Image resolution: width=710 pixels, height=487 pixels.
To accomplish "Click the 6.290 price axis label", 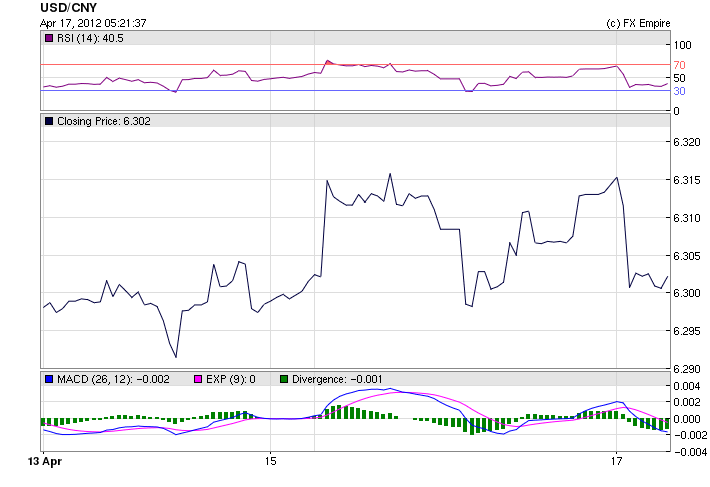I will [686, 369].
